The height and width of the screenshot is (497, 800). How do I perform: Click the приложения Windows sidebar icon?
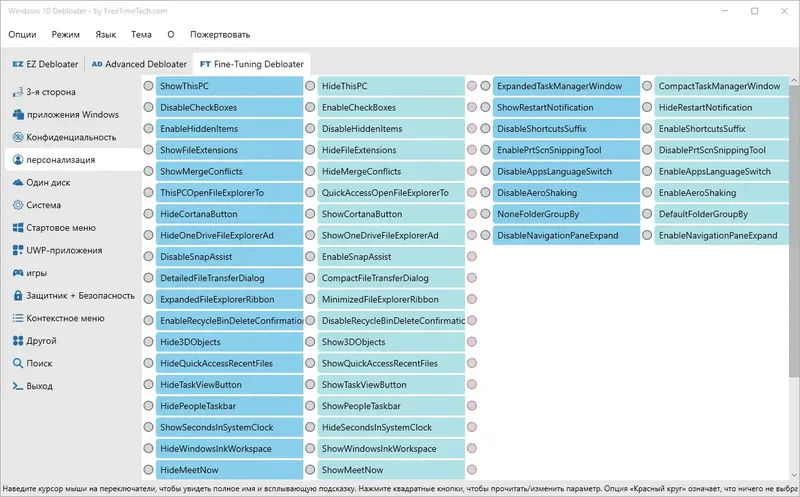pos(18,115)
